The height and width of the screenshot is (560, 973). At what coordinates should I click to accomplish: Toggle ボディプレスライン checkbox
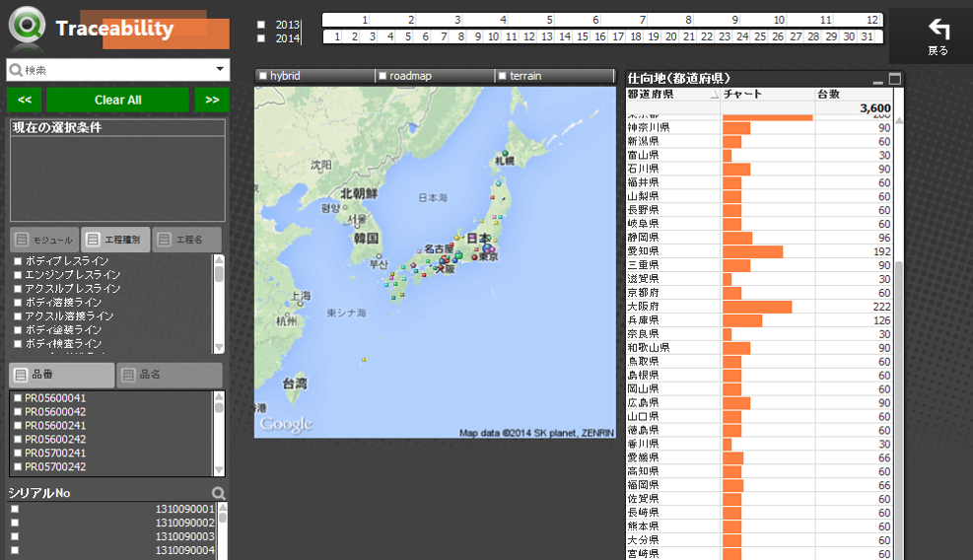pyautogui.click(x=18, y=261)
